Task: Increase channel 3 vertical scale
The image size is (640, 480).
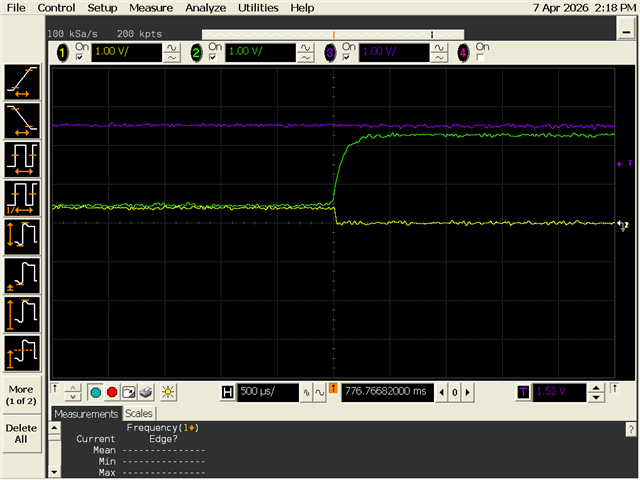Action: 439,48
